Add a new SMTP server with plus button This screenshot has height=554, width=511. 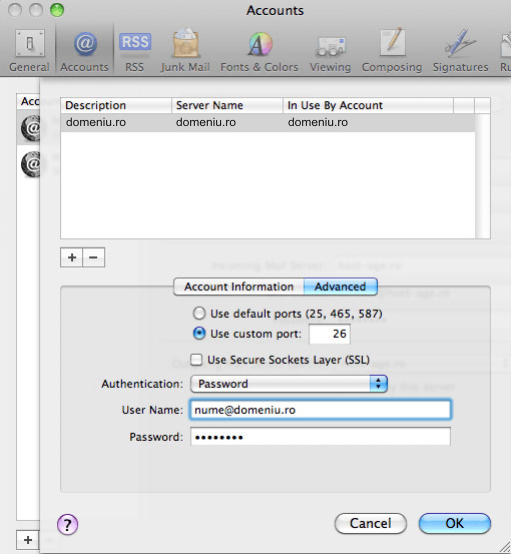point(72,257)
